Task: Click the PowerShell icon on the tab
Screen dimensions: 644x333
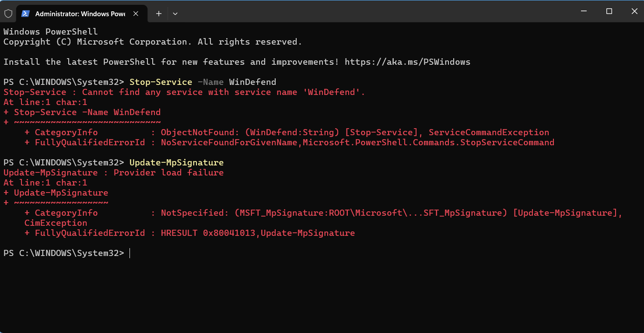Action: point(26,14)
